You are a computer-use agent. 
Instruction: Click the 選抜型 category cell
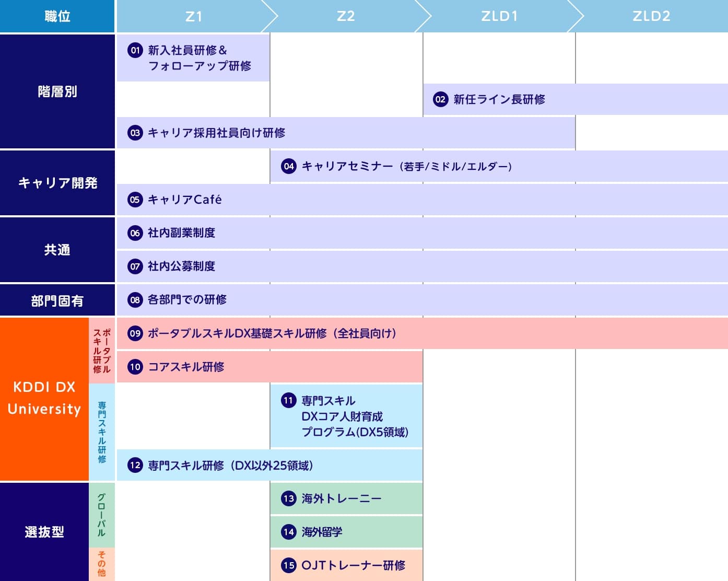point(44,532)
